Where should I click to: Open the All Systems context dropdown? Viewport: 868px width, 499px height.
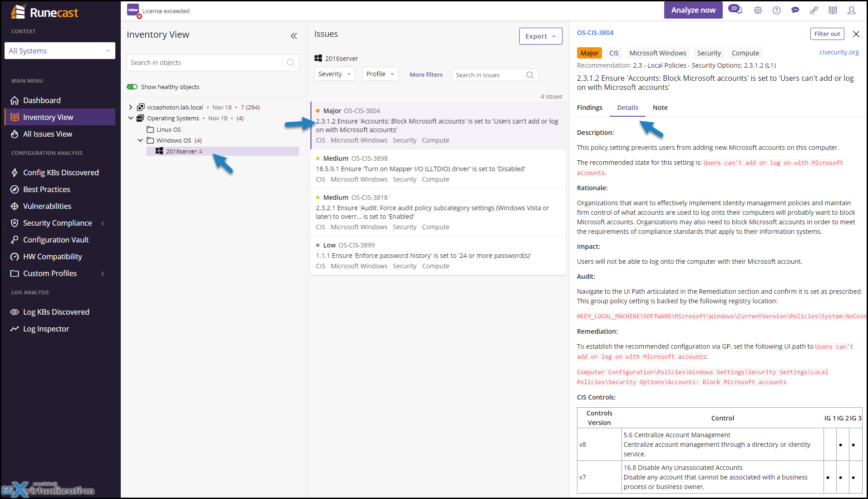(59, 51)
